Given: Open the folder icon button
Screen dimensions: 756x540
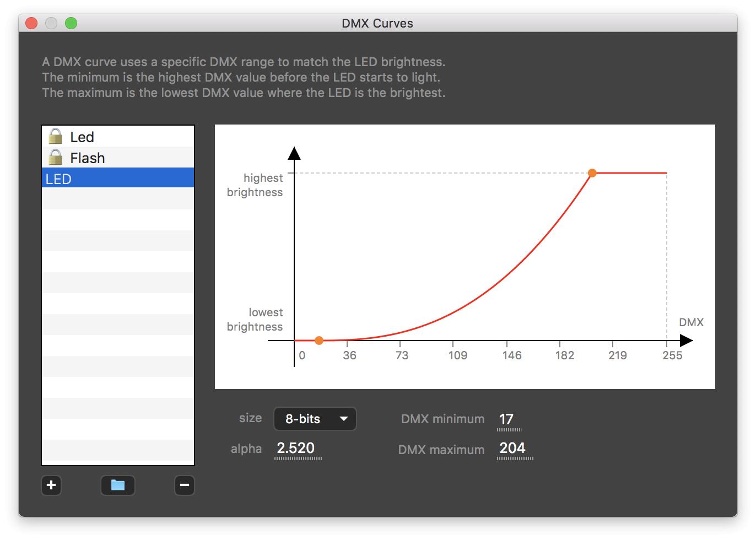Looking at the screenshot, I should pyautogui.click(x=118, y=485).
